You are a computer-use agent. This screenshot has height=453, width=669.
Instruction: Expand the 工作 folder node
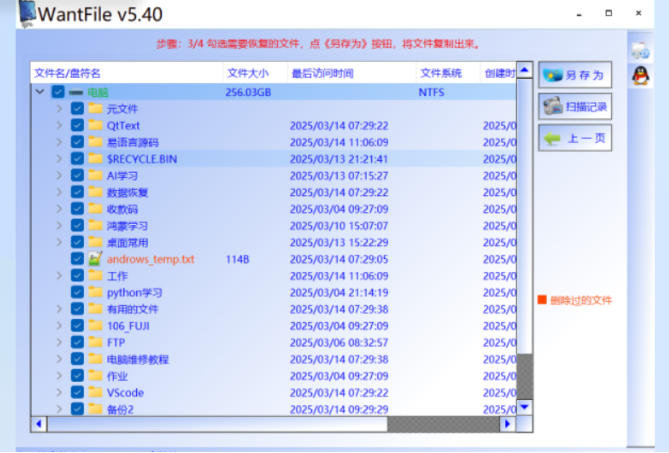click(x=59, y=276)
